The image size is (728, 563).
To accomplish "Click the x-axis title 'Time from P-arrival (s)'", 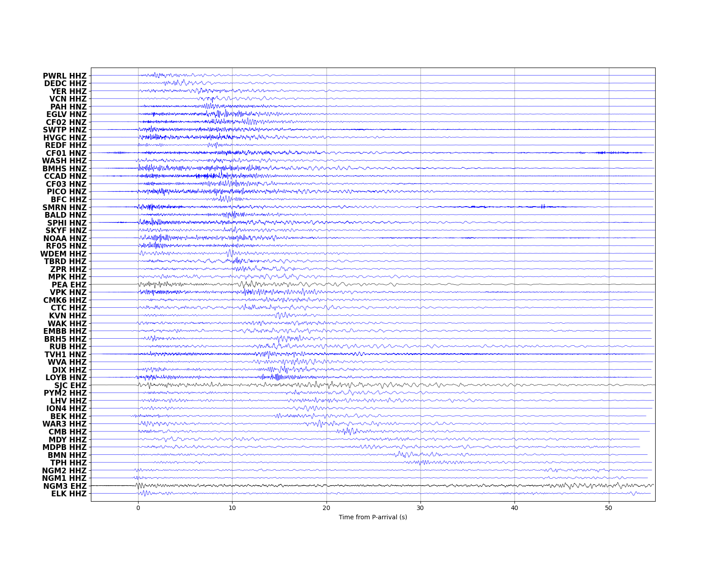I will pyautogui.click(x=373, y=517).
